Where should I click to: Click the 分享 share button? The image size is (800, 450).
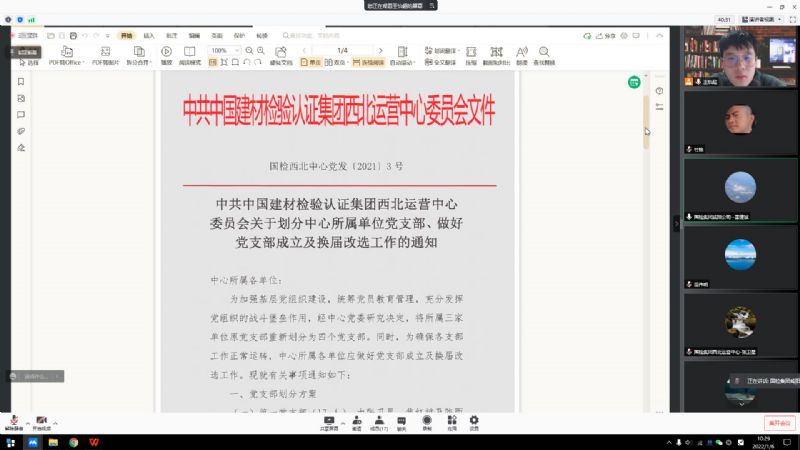(x=607, y=35)
